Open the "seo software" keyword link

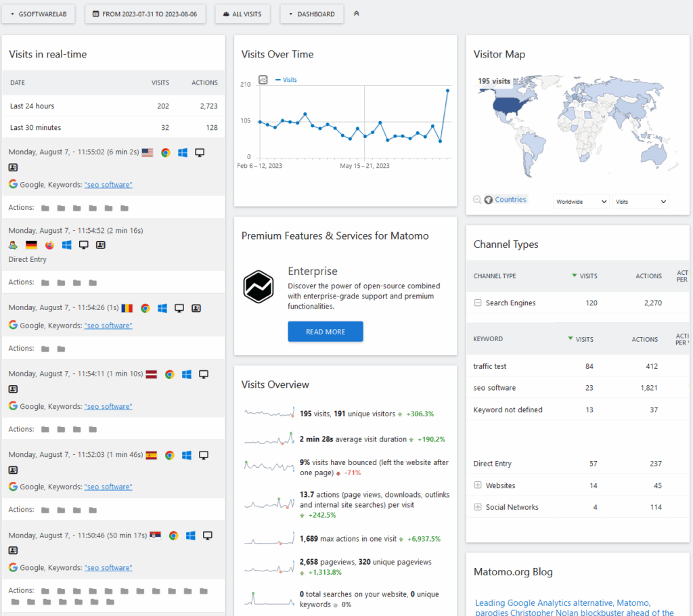click(108, 184)
